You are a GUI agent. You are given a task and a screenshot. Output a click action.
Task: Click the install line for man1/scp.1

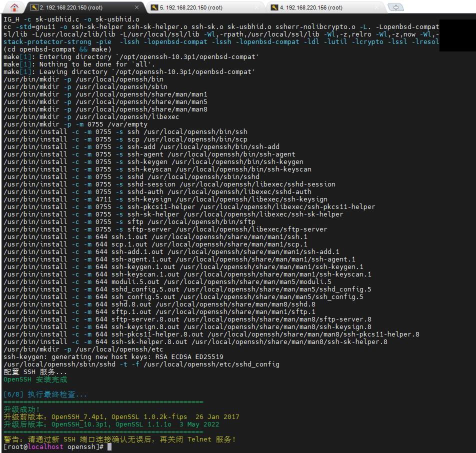pyautogui.click(x=155, y=244)
